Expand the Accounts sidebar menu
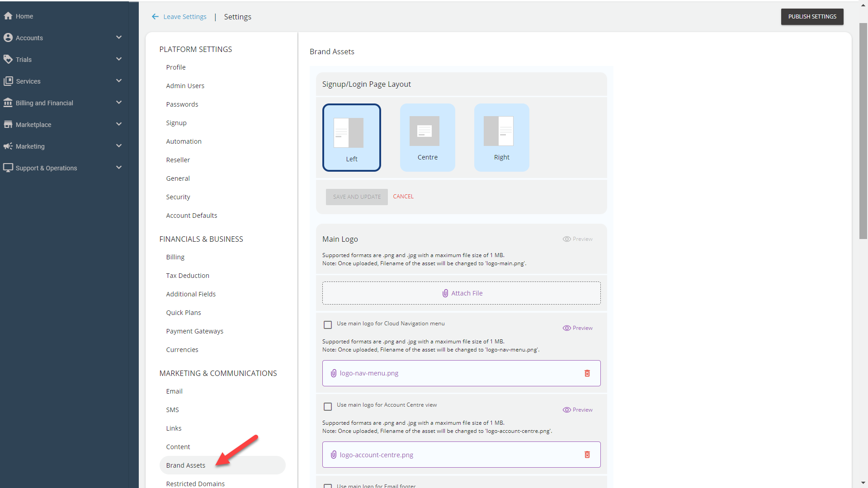 click(119, 38)
